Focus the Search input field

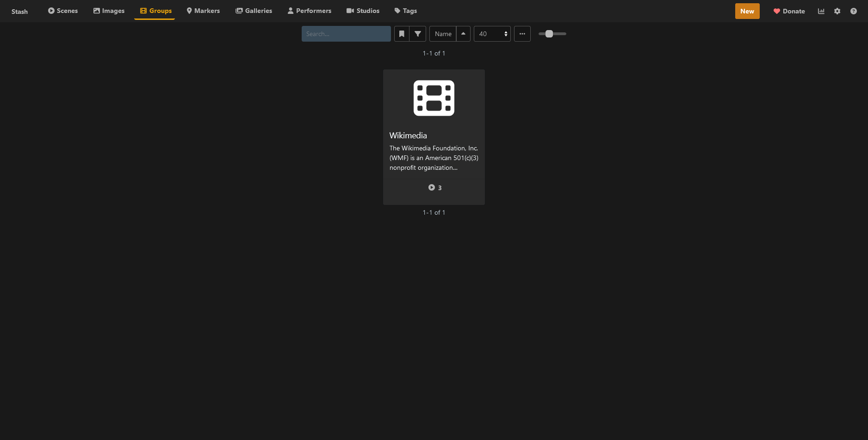346,34
